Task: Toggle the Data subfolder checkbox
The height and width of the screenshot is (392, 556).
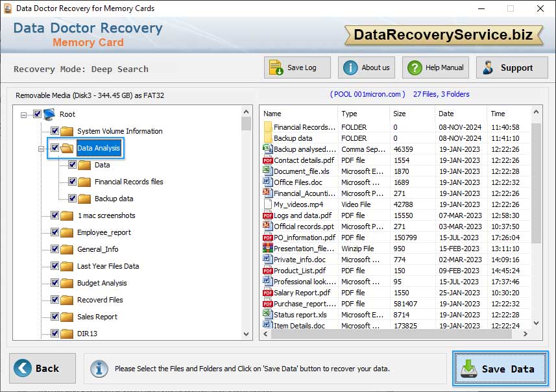Action: (x=72, y=165)
